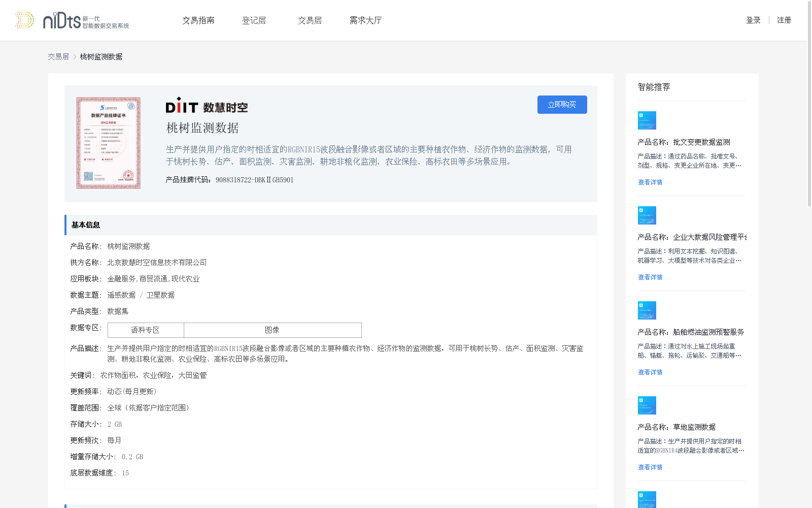Click 金融服务,商贸流通,现代农业 text
The width and height of the screenshot is (812, 508).
tap(153, 279)
